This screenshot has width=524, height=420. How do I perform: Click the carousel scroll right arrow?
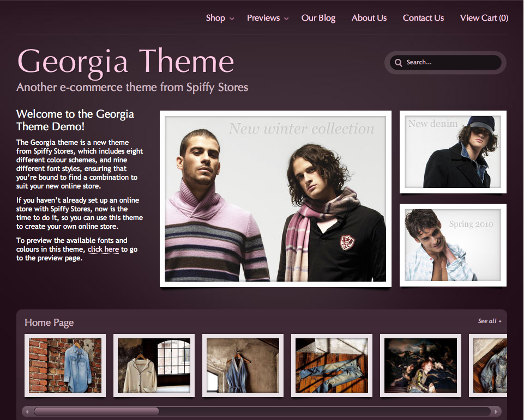click(496, 411)
